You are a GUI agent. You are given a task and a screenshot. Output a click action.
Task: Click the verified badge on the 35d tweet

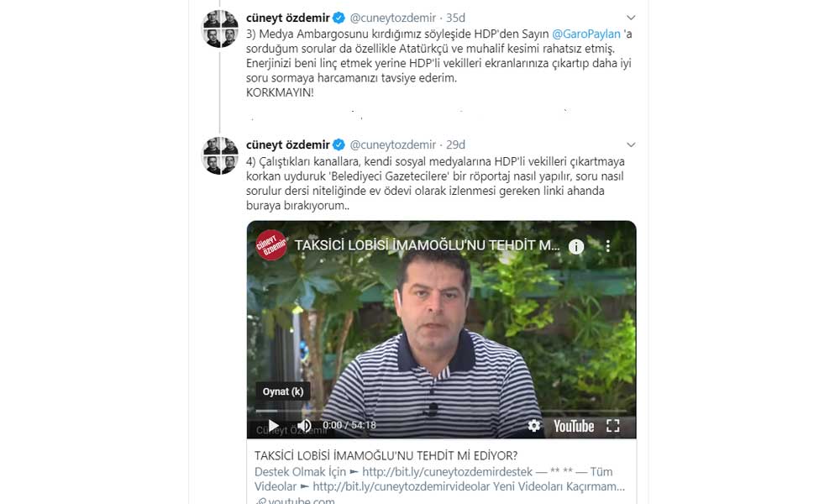point(339,18)
